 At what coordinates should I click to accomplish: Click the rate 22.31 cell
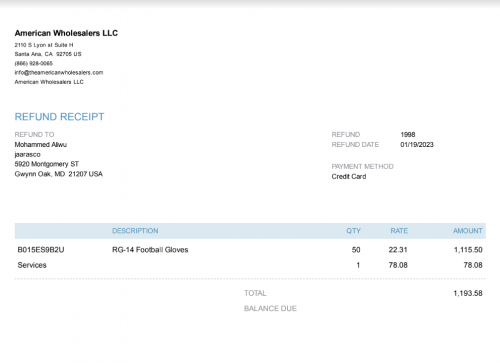[398, 250]
